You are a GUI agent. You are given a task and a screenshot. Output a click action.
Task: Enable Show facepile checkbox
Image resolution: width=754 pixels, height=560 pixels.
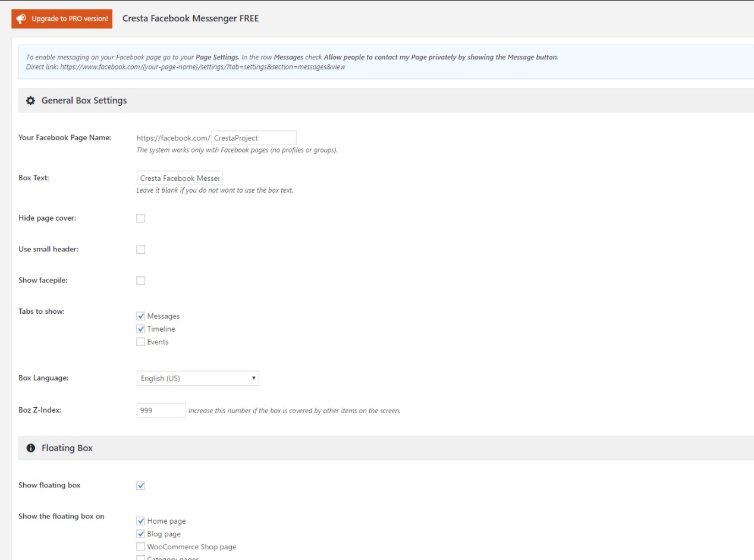141,281
